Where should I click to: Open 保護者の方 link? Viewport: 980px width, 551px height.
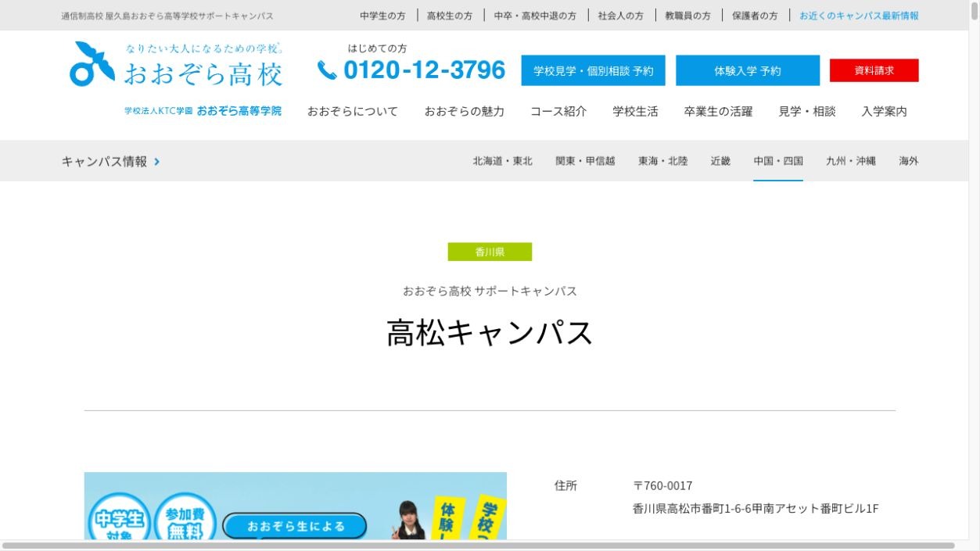point(755,16)
